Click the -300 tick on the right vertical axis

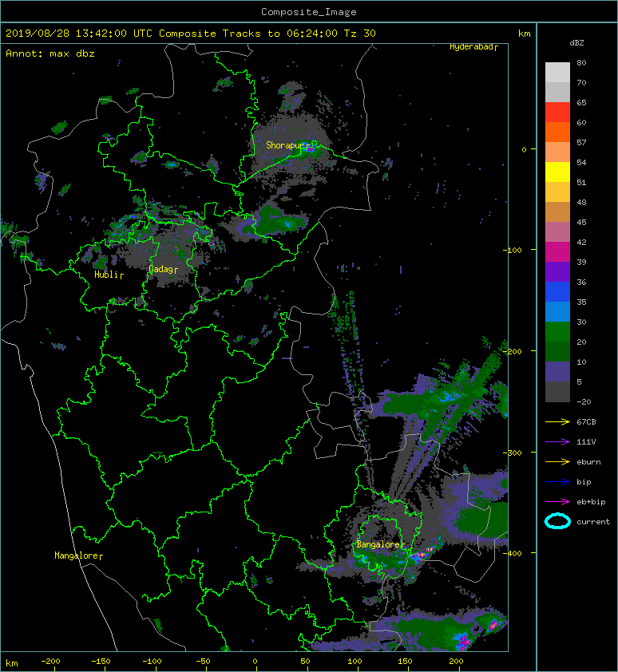pyautogui.click(x=512, y=453)
